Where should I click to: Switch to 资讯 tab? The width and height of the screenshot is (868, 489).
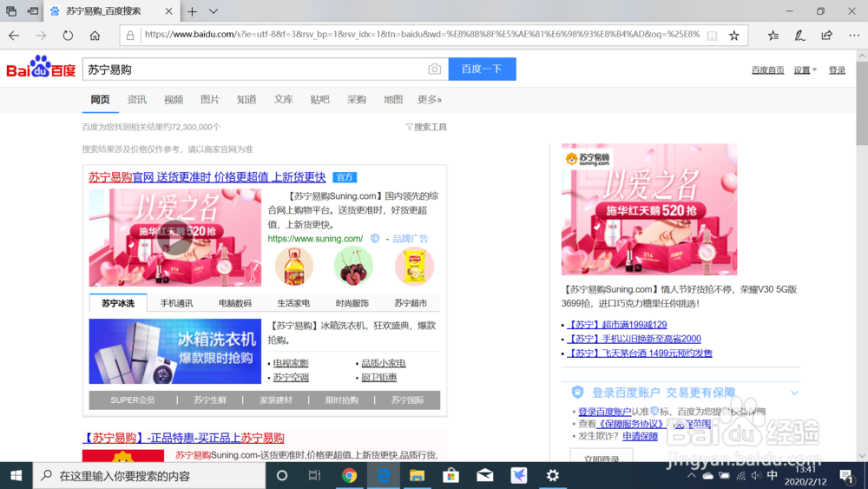coord(137,100)
